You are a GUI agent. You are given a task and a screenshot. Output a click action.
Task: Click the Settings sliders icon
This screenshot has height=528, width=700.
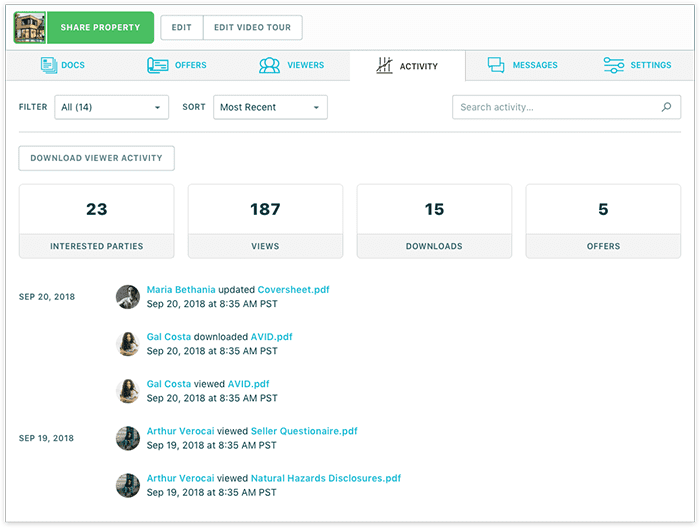click(x=614, y=65)
